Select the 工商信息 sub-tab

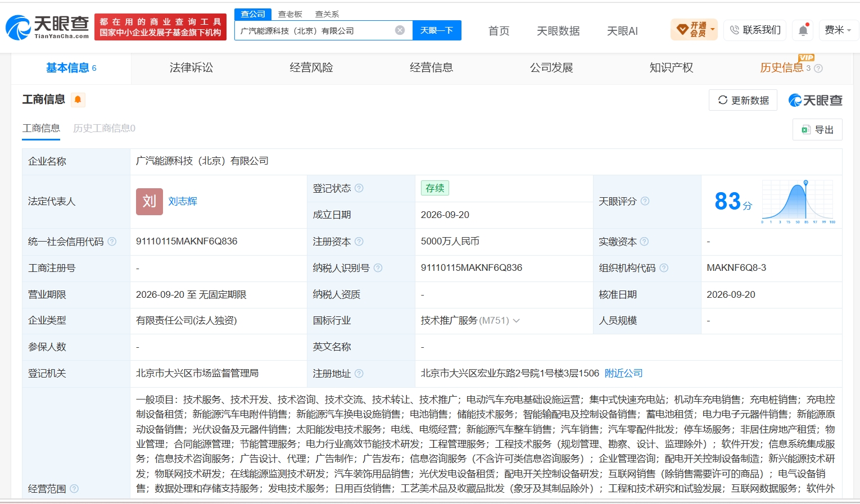(41, 129)
